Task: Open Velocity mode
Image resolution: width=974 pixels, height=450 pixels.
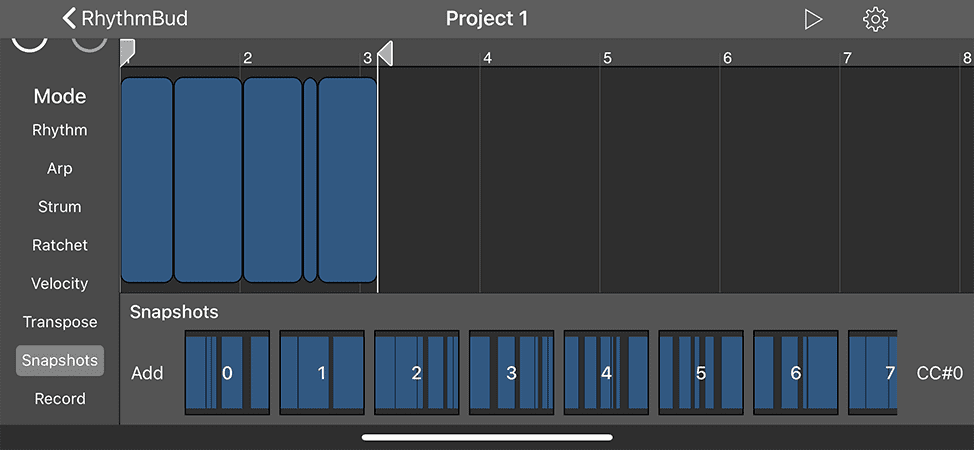Action: click(x=60, y=284)
